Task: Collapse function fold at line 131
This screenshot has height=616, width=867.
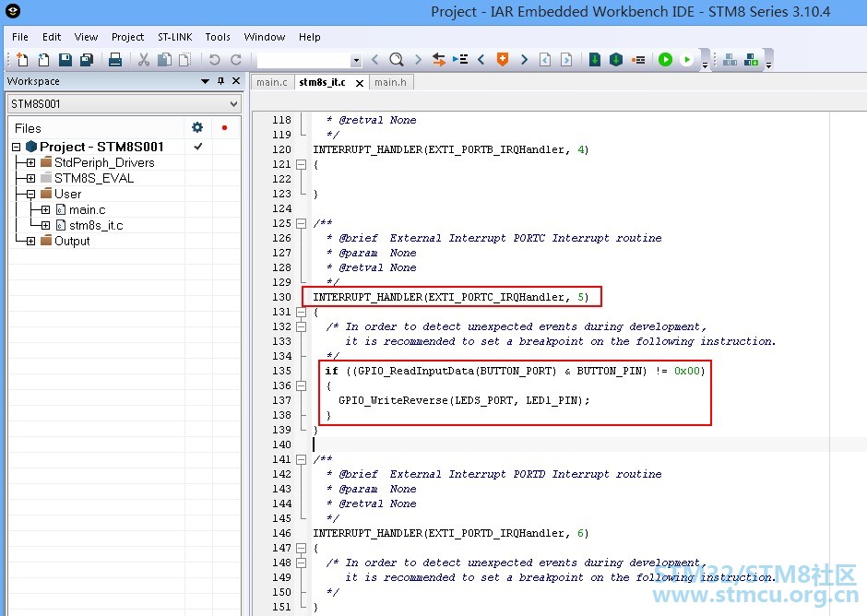Action: pyautogui.click(x=301, y=312)
